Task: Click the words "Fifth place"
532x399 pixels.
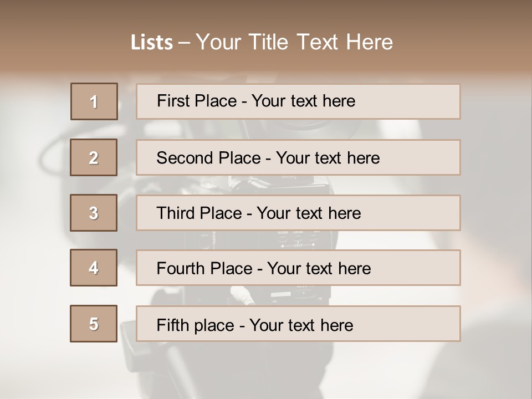Action: (x=193, y=325)
